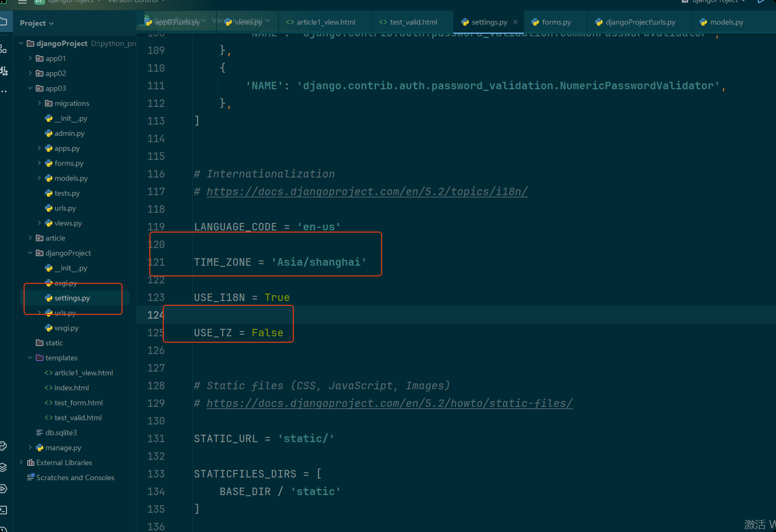Screen dimensions: 776x532
Task: Open the Services tool window icon
Action: [3, 489]
